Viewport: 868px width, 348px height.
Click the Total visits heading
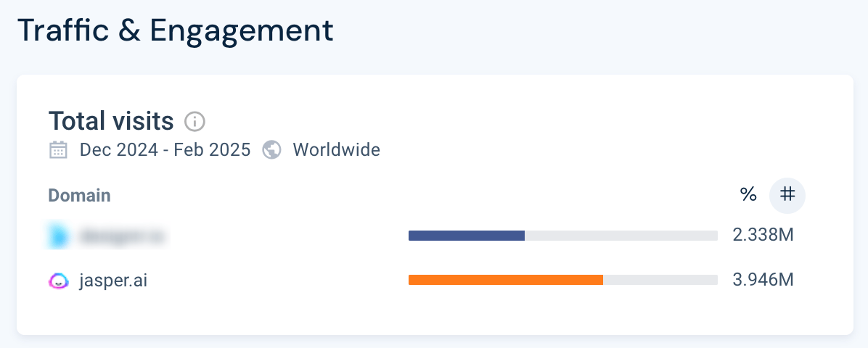pyautogui.click(x=111, y=120)
